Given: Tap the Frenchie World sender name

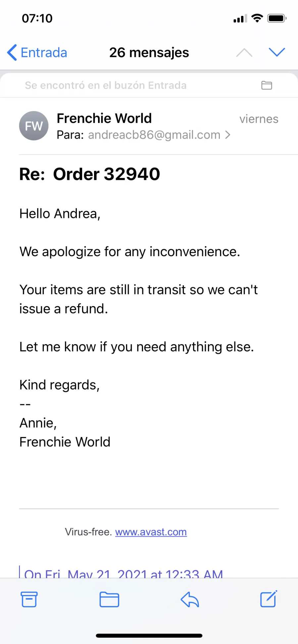Looking at the screenshot, I should click(x=104, y=118).
